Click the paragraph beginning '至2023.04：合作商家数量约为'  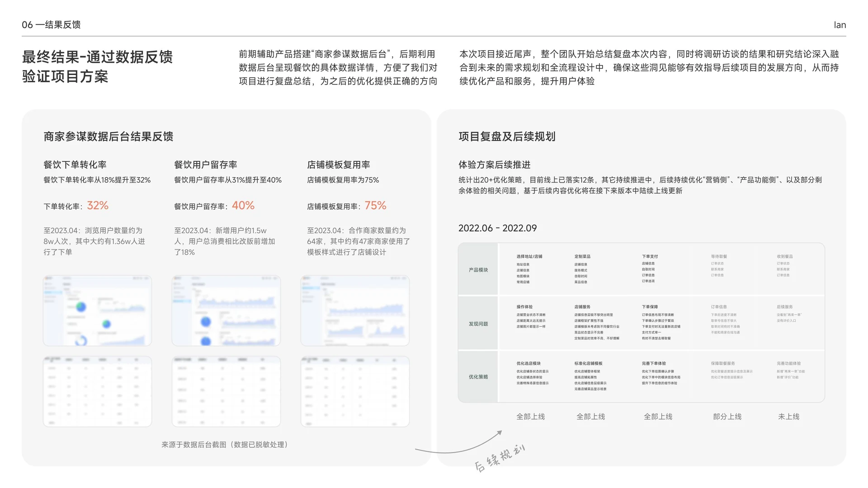click(359, 241)
